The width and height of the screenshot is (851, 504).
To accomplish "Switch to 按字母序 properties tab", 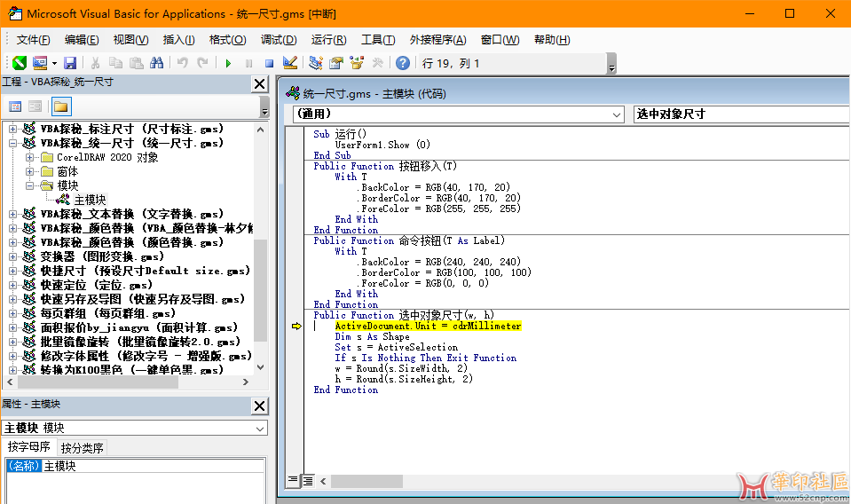I will pos(28,447).
